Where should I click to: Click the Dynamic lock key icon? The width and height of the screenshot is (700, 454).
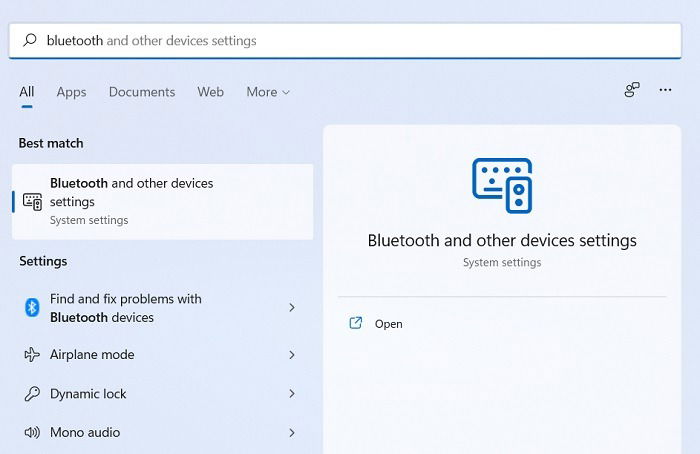point(32,394)
